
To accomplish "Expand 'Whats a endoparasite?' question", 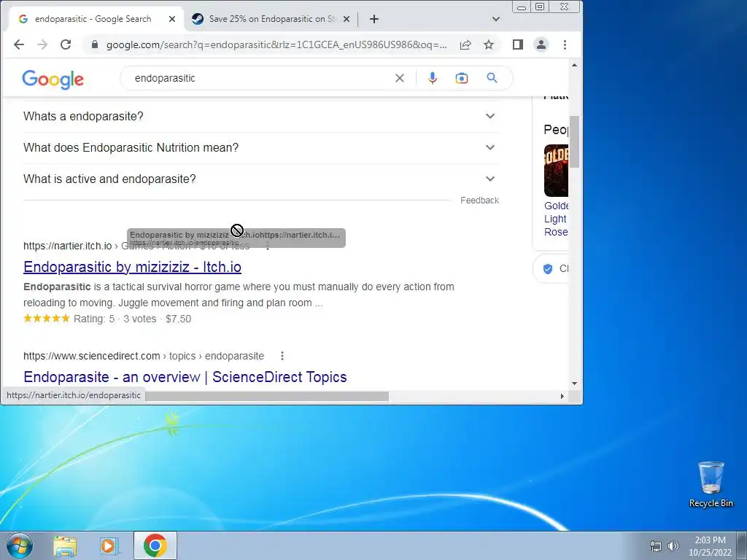I will pos(261,116).
